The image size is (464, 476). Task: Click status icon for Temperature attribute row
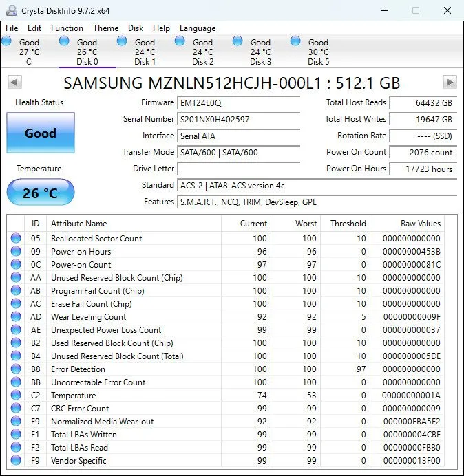click(x=16, y=395)
